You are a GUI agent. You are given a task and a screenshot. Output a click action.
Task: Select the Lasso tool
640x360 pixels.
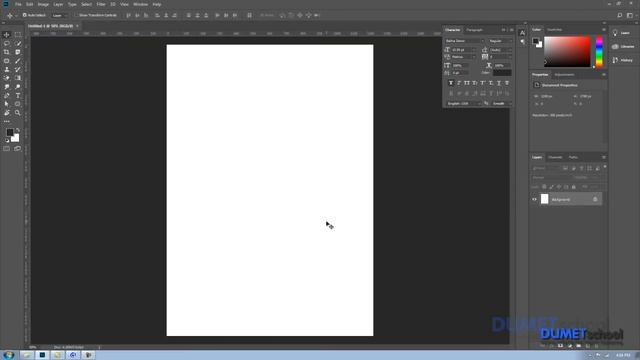pyautogui.click(x=7, y=43)
